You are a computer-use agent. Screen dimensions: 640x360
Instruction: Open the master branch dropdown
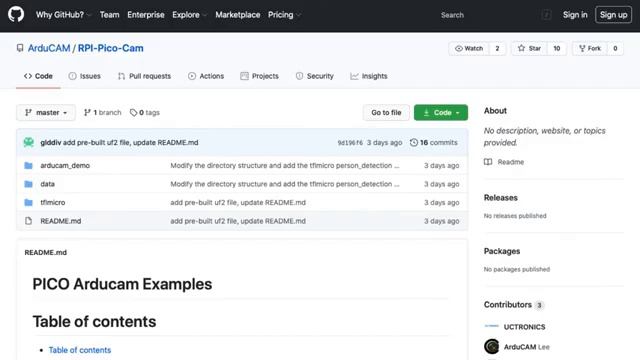[46, 113]
